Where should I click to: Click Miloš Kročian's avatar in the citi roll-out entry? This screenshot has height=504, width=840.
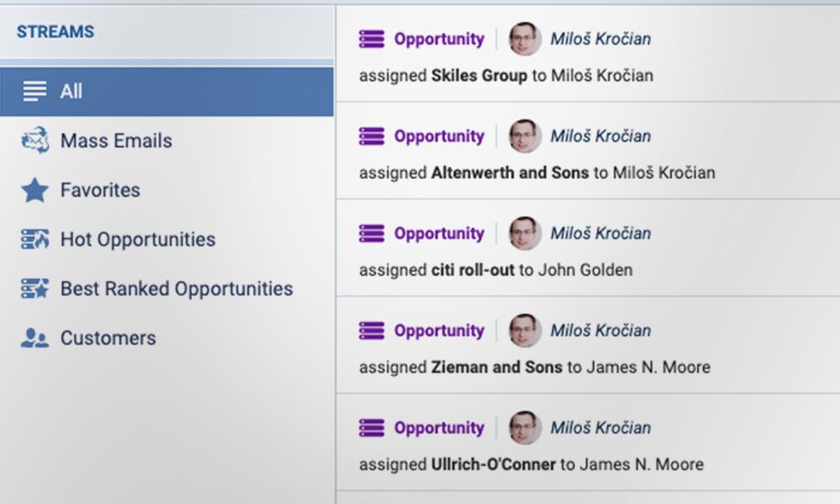[x=525, y=234]
